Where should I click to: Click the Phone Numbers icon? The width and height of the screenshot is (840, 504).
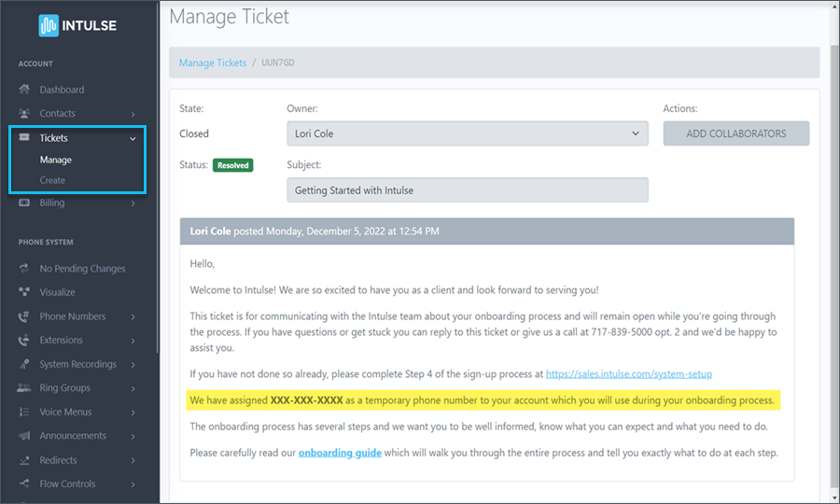[24, 316]
